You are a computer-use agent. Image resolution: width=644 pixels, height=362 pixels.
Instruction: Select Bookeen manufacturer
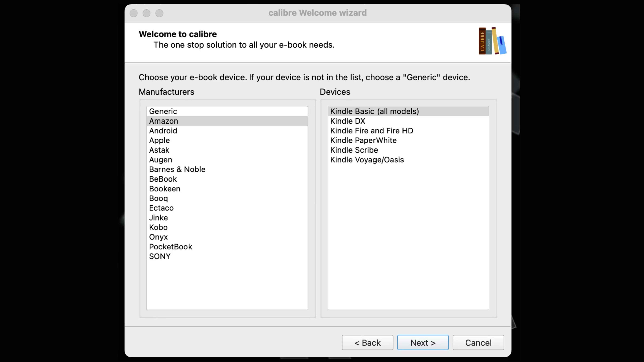pos(227,189)
